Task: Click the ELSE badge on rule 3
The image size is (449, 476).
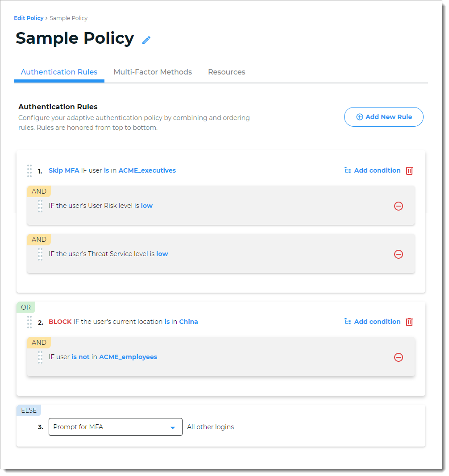Action: point(29,410)
